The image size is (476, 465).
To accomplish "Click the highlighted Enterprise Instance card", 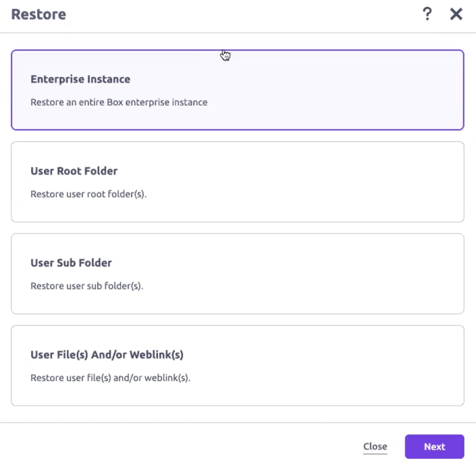I will [x=237, y=89].
